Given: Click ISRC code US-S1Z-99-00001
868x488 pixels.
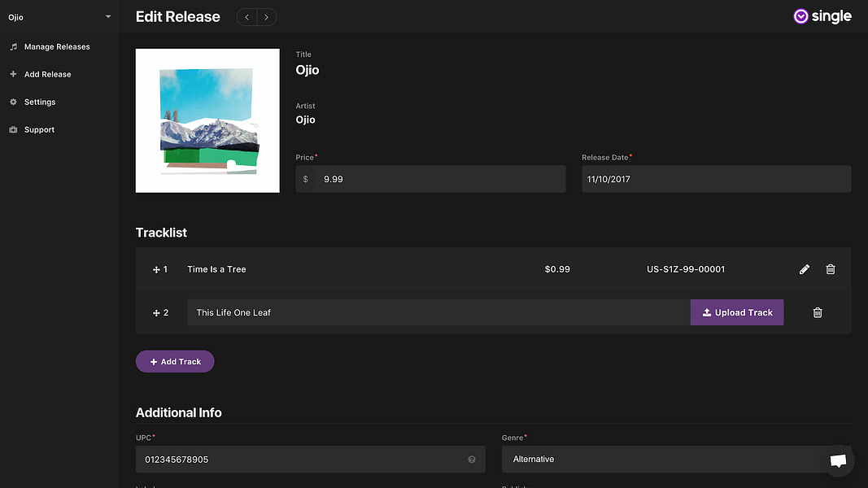Looking at the screenshot, I should (685, 269).
